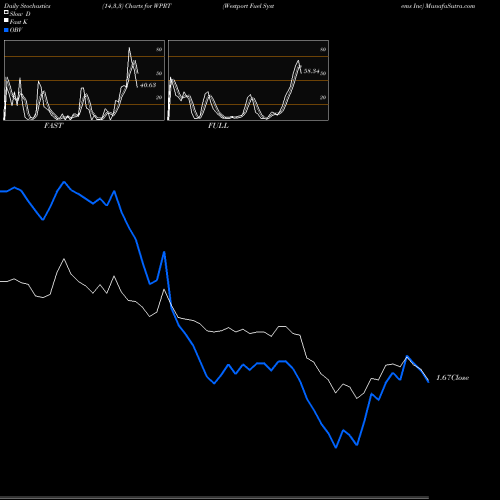Click the MunafaSutra.com label
This screenshot has width=500, height=500.
(450, 6)
